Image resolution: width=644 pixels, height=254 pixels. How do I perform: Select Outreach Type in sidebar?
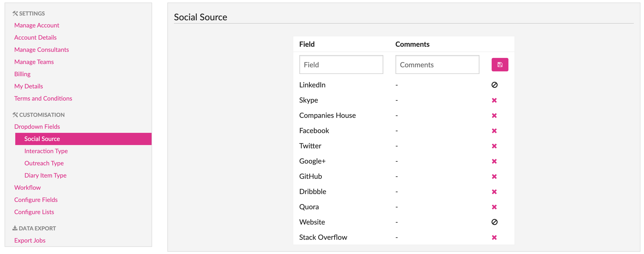point(44,163)
